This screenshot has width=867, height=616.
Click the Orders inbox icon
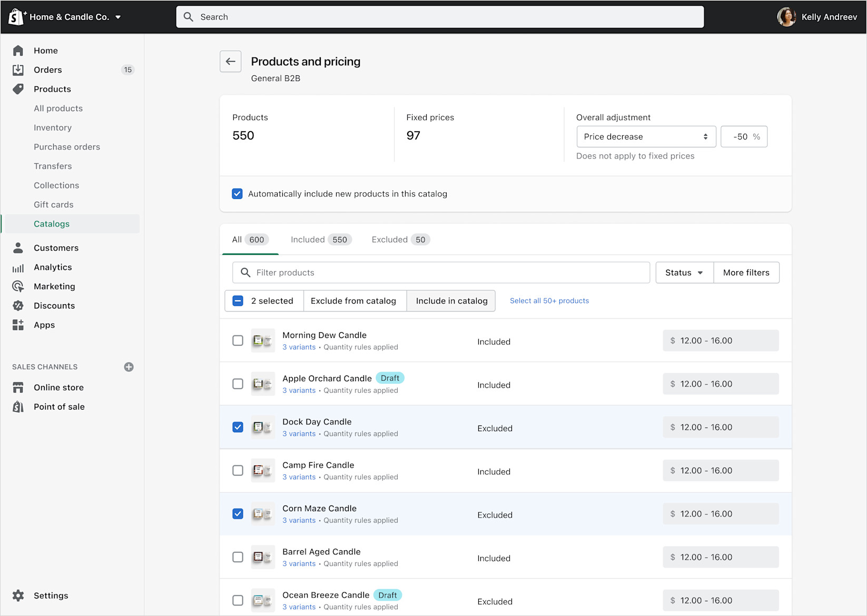click(x=18, y=70)
